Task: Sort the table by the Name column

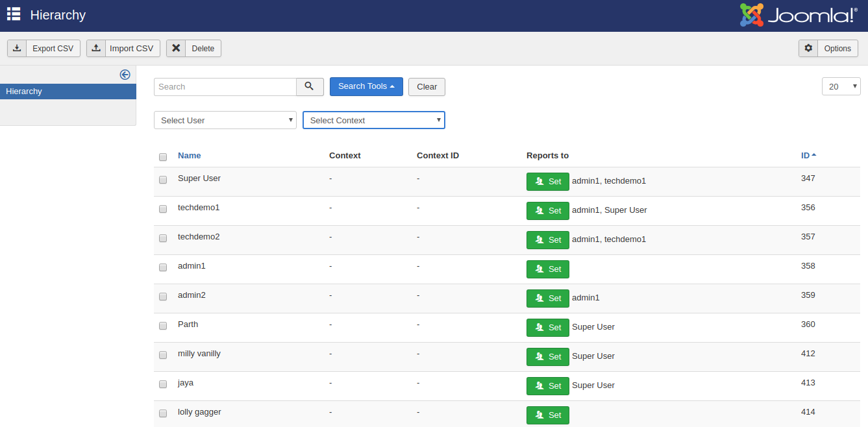Action: click(189, 155)
